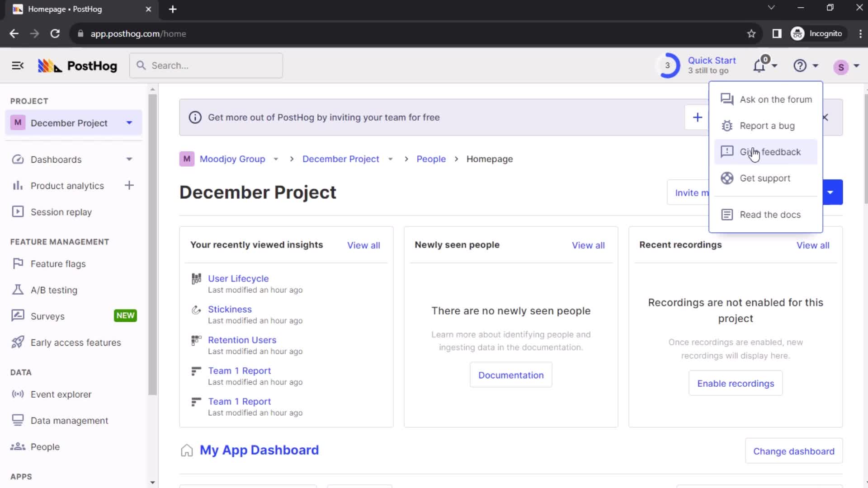
Task: Expand the December Project breadcrumb dropdown
Action: tap(391, 159)
